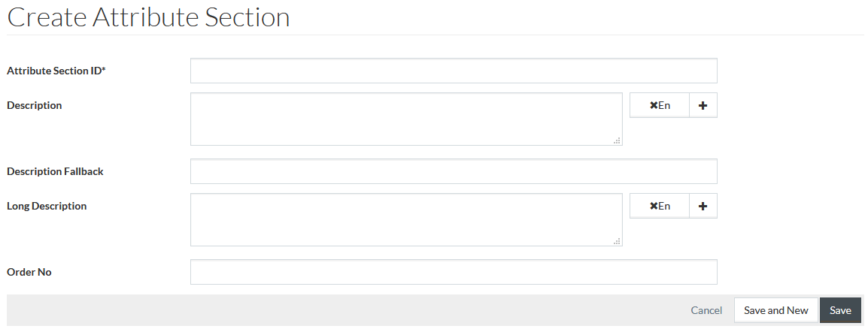
Task: Click the Save and New button
Action: pos(776,310)
